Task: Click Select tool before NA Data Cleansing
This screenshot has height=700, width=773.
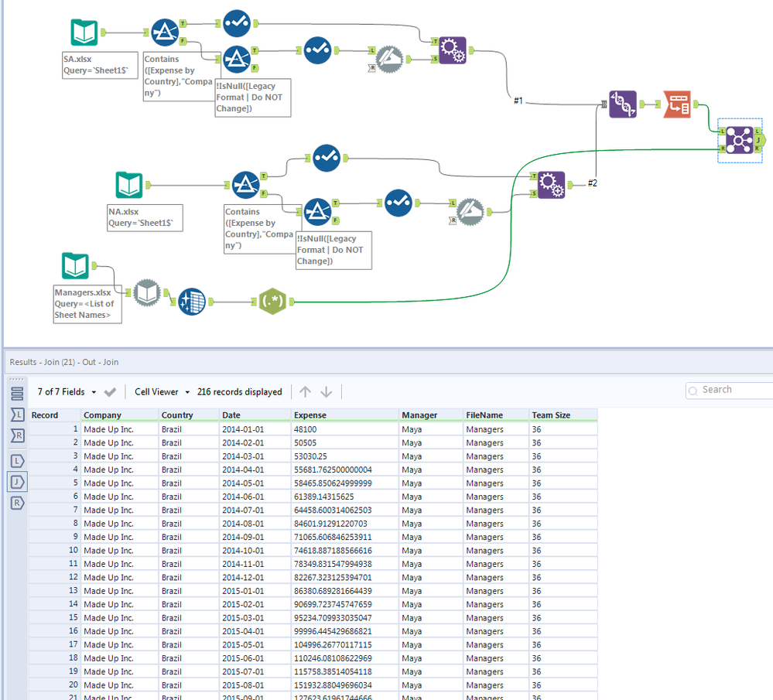Action: [398, 203]
